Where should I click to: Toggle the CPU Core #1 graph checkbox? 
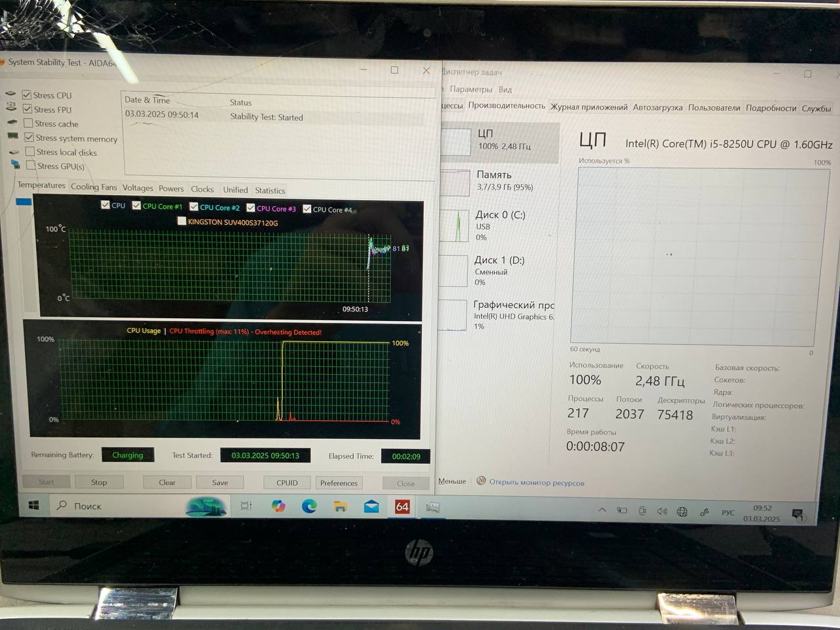click(x=136, y=205)
